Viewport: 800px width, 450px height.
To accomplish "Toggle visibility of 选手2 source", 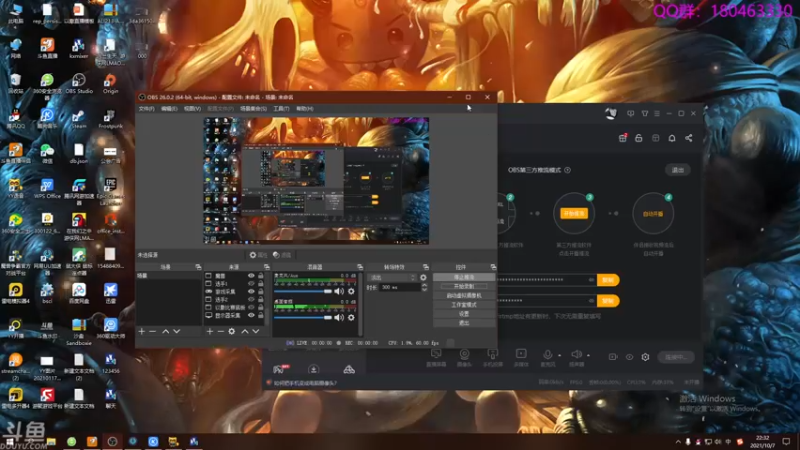I will coord(251,299).
